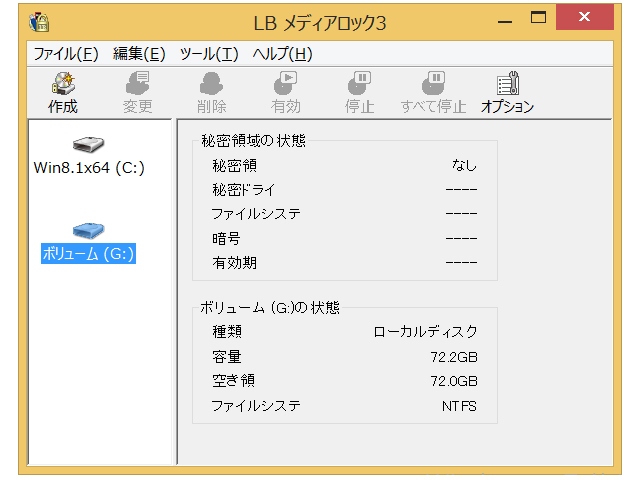Click the 変更 (Change) toolbar icon
This screenshot has height=480, width=640.
pos(138,83)
